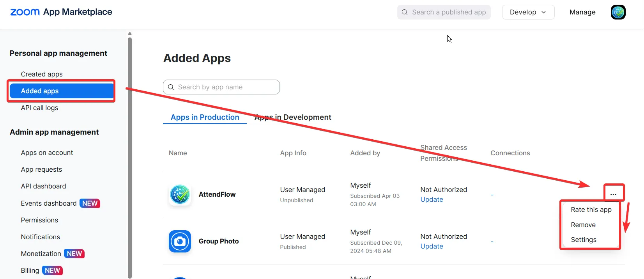Focus the Search a published app field
Image resolution: width=644 pixels, height=279 pixels.
[x=444, y=12]
